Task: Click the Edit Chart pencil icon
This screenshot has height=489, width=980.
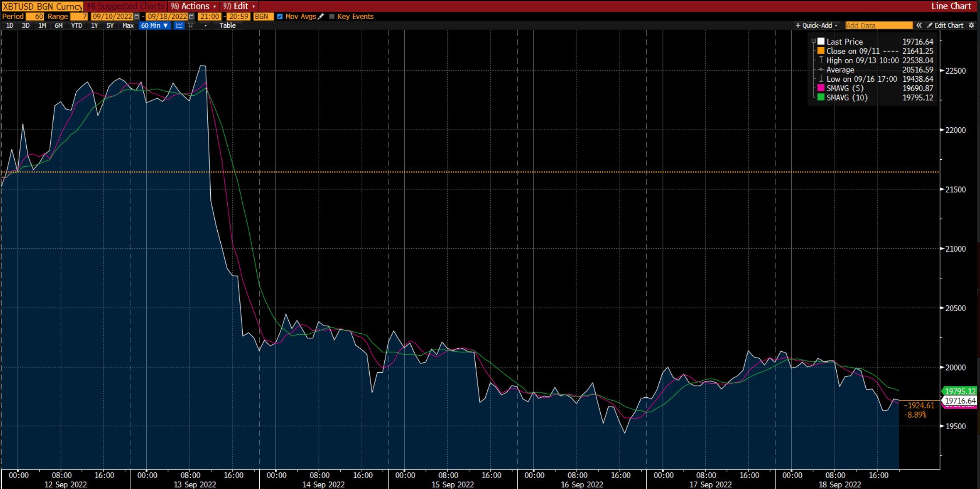Action: click(930, 26)
